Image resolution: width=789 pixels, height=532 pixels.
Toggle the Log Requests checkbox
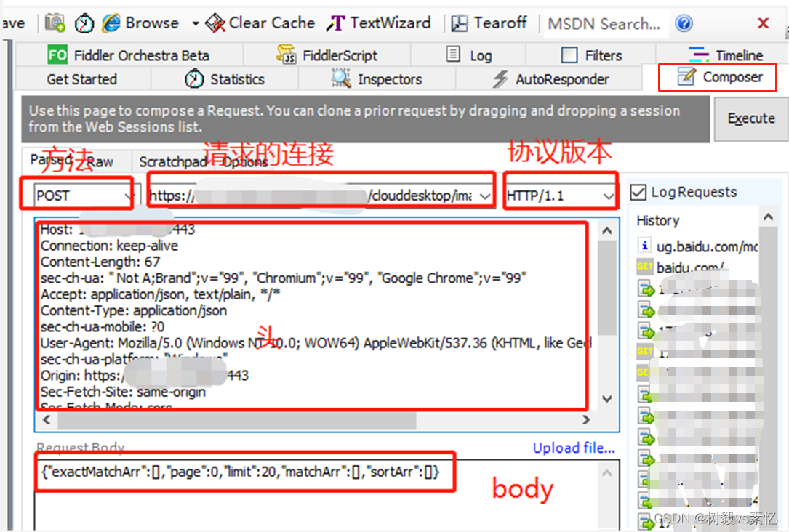[638, 192]
